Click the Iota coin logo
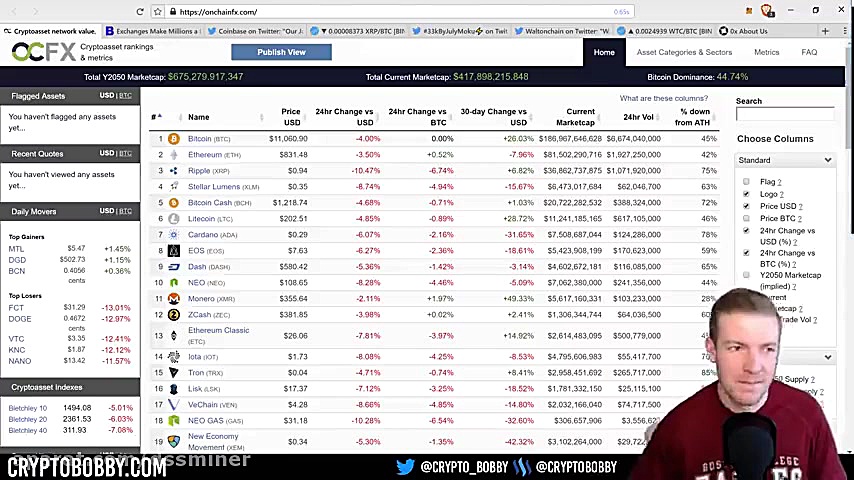The image size is (854, 480). 174,357
